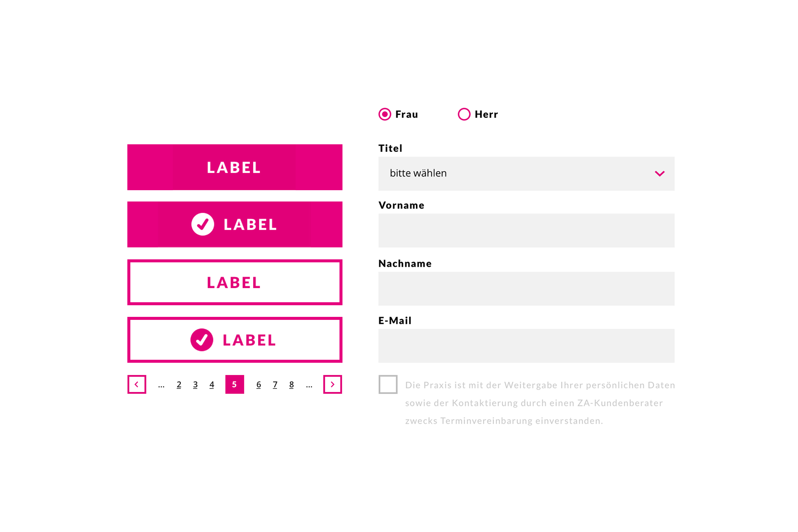Click pink checkmark icon in outlined button
Image resolution: width=798 pixels, height=532 pixels.
pos(201,339)
